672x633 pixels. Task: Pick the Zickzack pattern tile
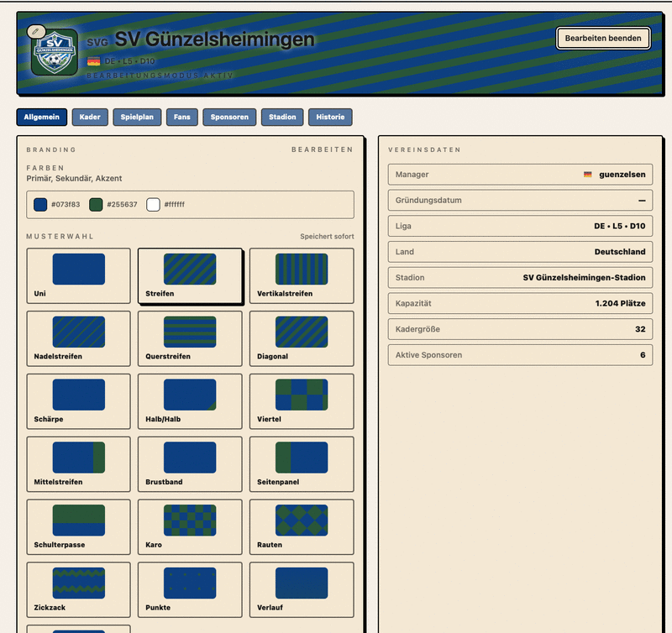pos(79,589)
